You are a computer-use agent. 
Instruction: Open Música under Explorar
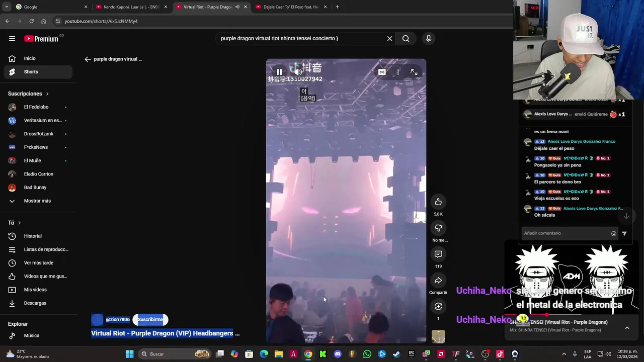point(38,335)
